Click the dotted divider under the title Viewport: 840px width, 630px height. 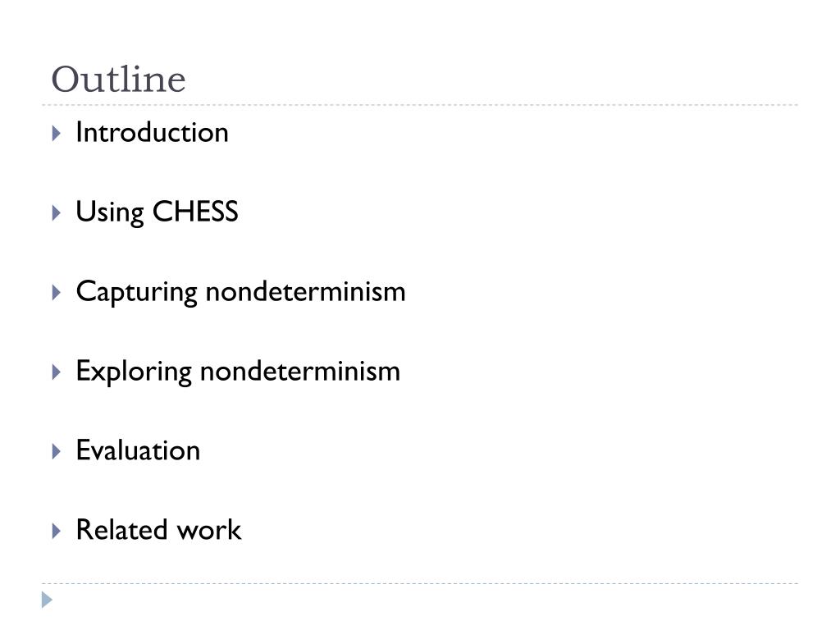(x=420, y=105)
